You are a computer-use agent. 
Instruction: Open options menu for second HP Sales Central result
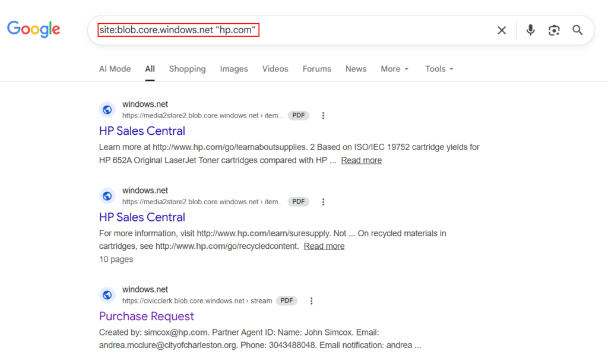[323, 201]
